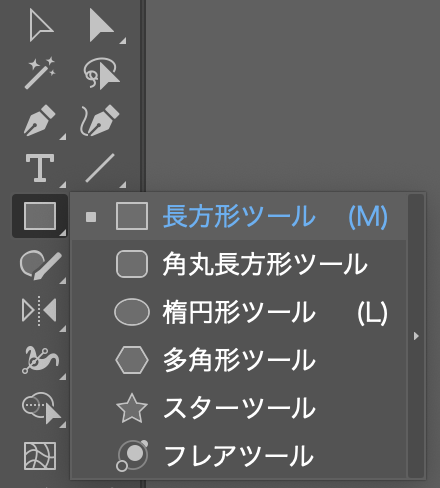Select the Magic Wand tool
Image resolution: width=440 pixels, height=488 pixels.
tap(40, 73)
